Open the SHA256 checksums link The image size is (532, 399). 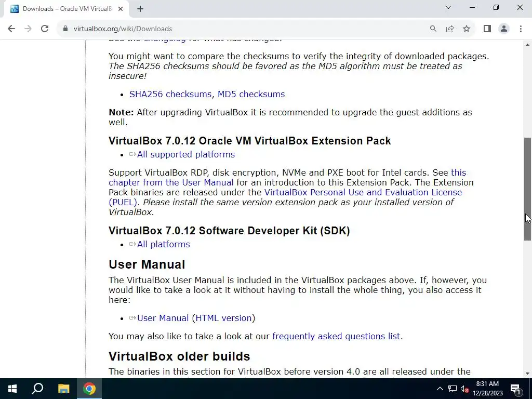171,94
